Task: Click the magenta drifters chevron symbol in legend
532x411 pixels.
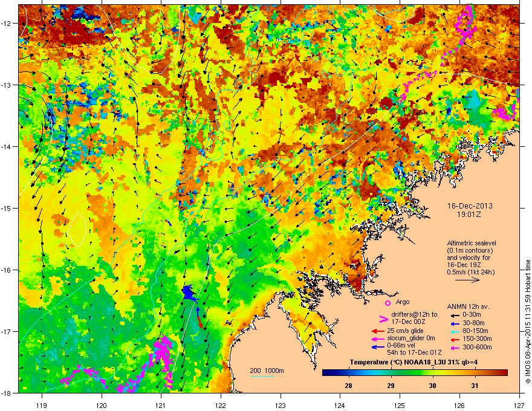Action: pos(383,319)
